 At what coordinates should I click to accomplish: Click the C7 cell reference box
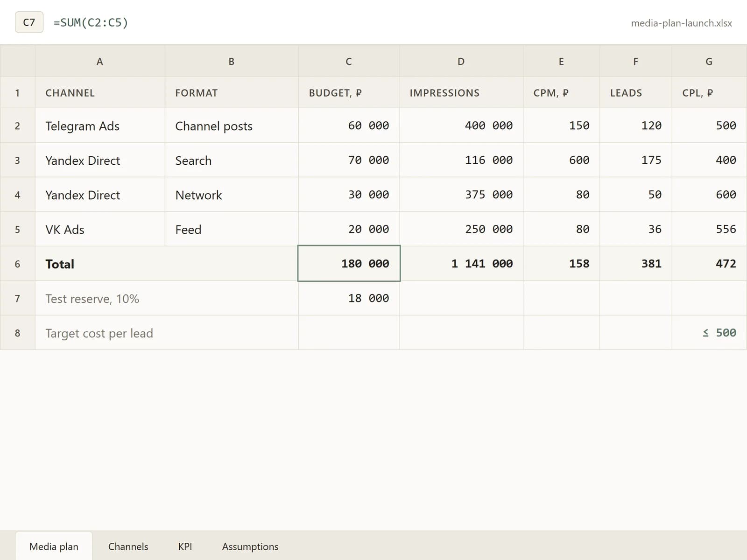tap(29, 22)
